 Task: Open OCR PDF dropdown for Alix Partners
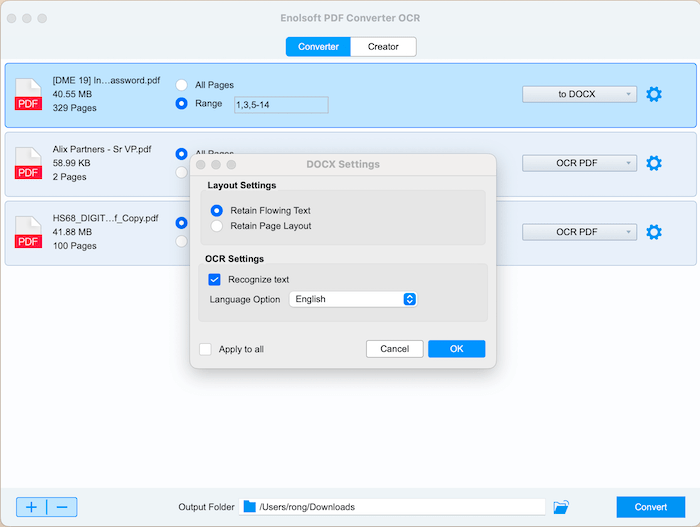[x=579, y=163]
